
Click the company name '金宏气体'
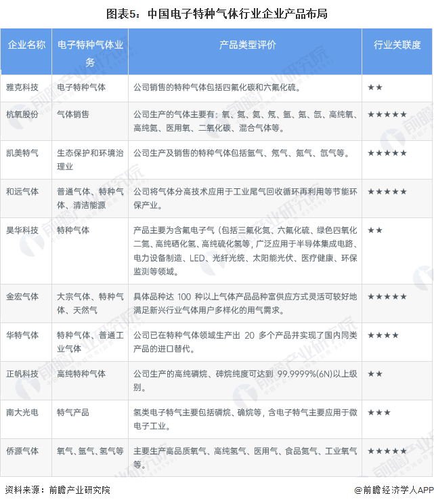click(22, 296)
